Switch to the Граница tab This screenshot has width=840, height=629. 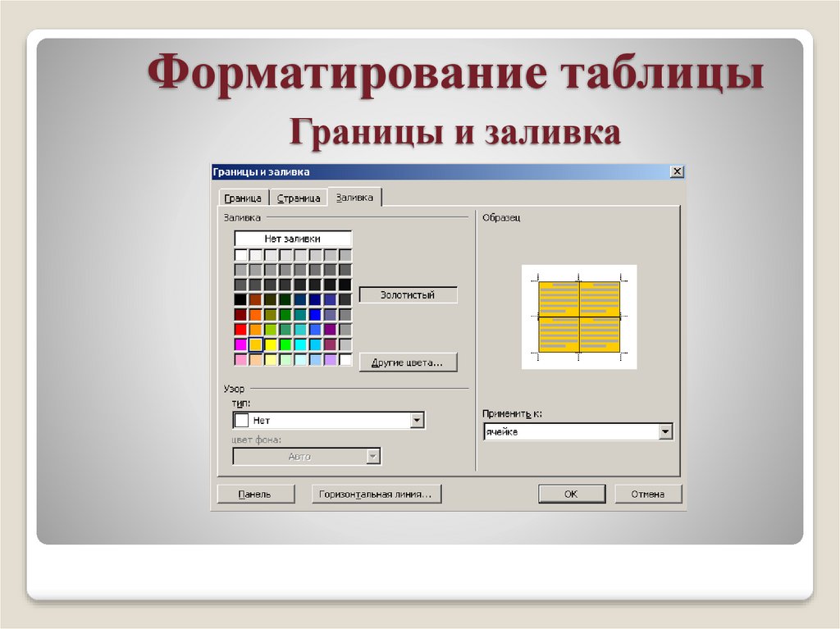coord(243,197)
